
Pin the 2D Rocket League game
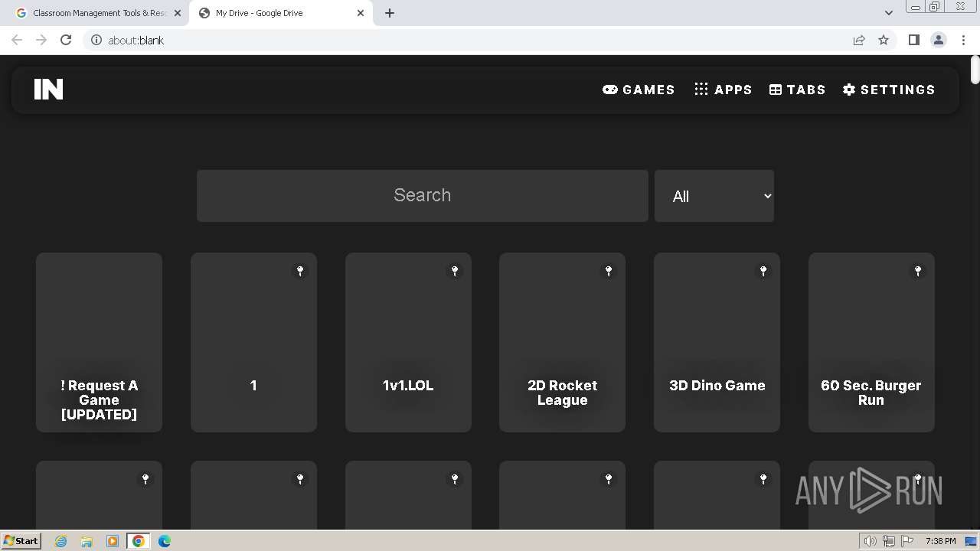tap(609, 271)
